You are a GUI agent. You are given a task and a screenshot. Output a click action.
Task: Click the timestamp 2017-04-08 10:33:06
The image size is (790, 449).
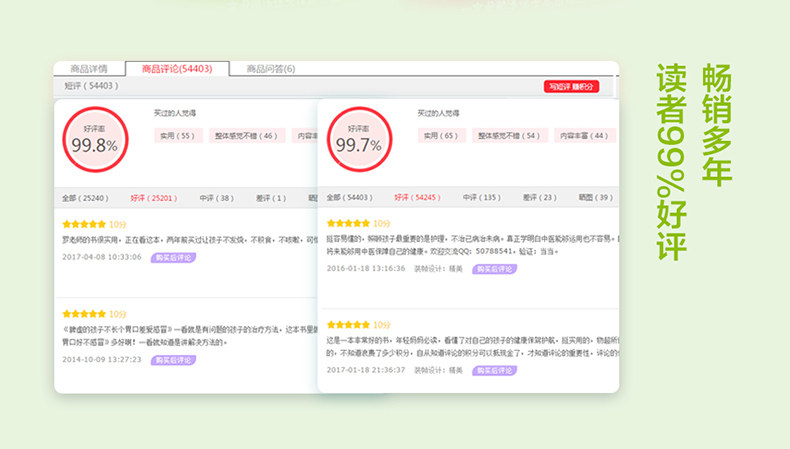102,257
